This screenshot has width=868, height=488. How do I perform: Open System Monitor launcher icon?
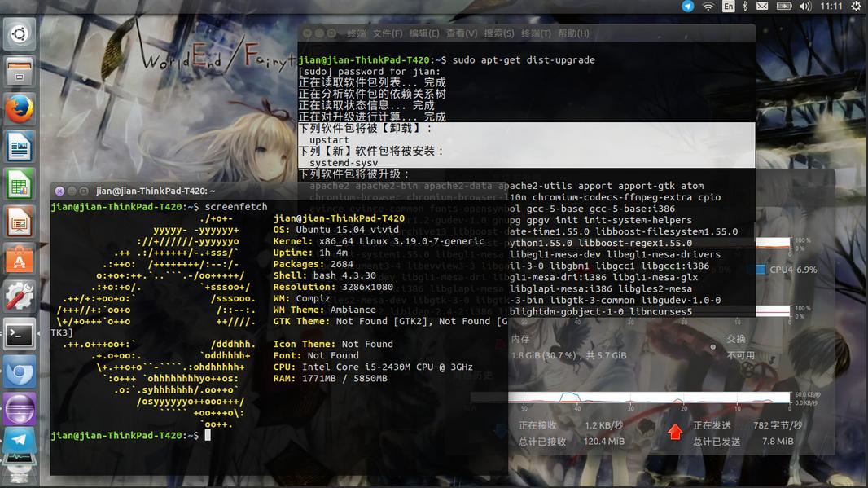pos(20,461)
